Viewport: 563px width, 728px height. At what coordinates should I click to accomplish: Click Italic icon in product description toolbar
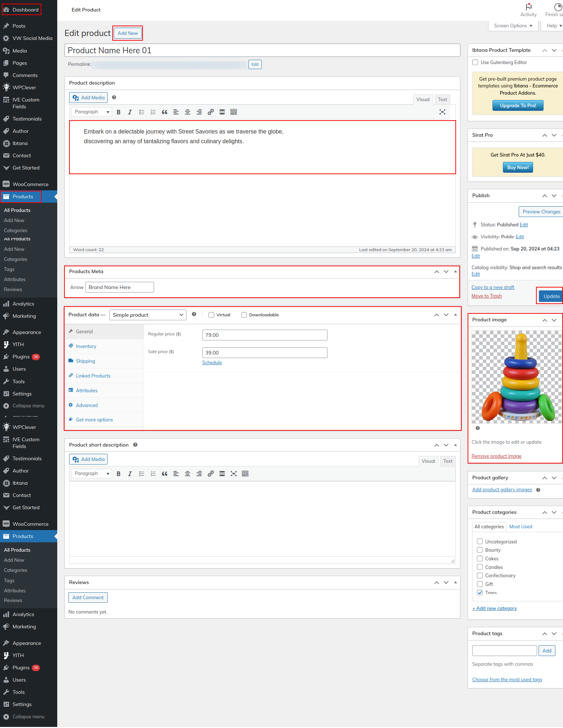tap(130, 112)
